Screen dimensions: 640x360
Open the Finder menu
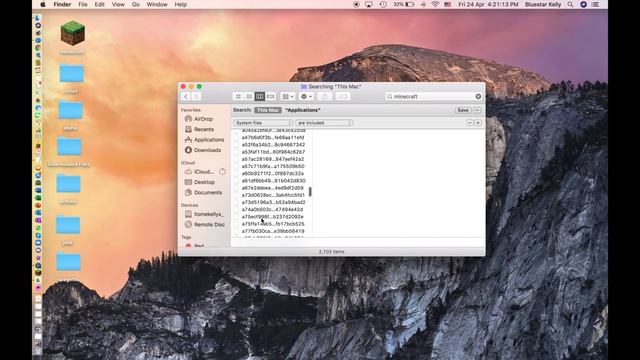pos(62,4)
